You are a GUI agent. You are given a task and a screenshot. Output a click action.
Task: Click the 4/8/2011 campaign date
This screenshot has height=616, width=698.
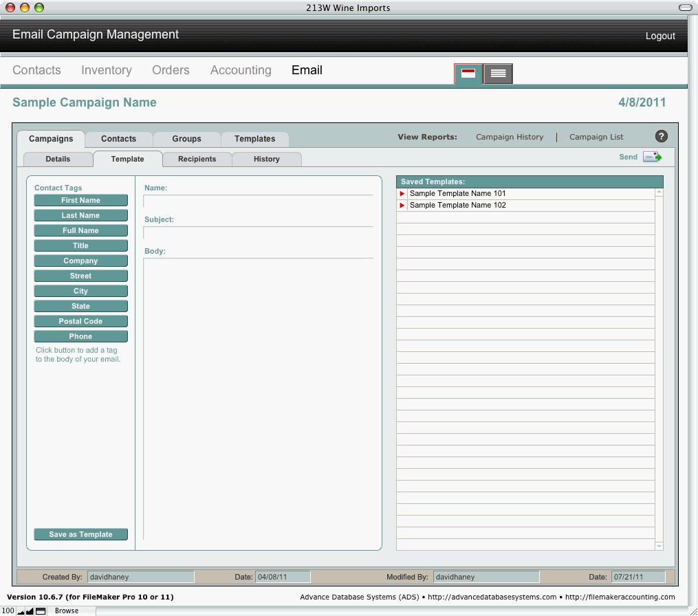(x=642, y=102)
